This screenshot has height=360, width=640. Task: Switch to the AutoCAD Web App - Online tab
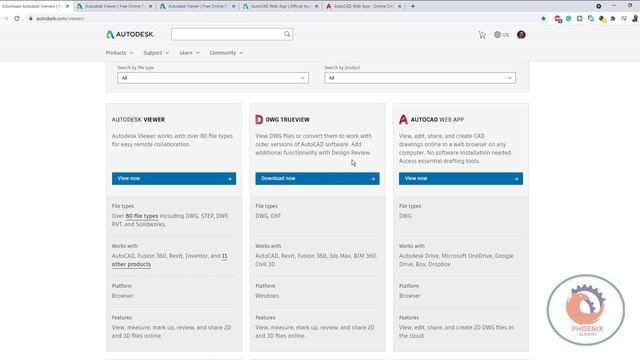tap(364, 6)
